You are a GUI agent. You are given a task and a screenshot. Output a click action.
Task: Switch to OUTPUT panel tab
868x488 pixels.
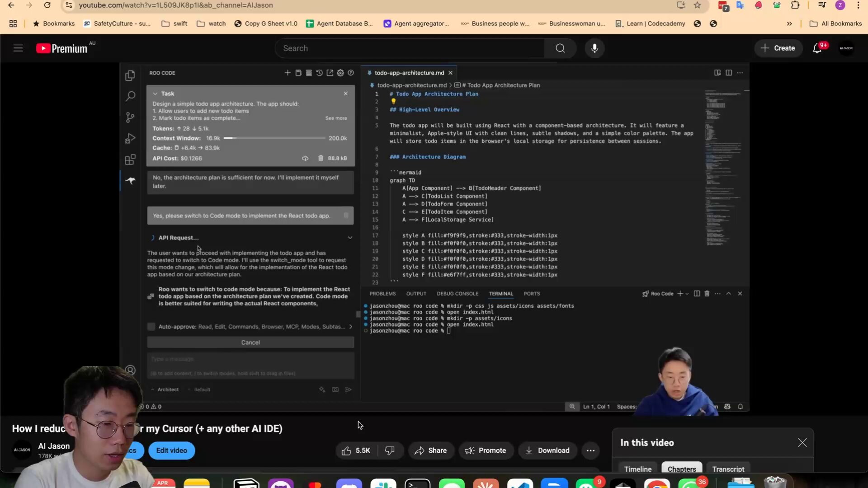pyautogui.click(x=416, y=294)
